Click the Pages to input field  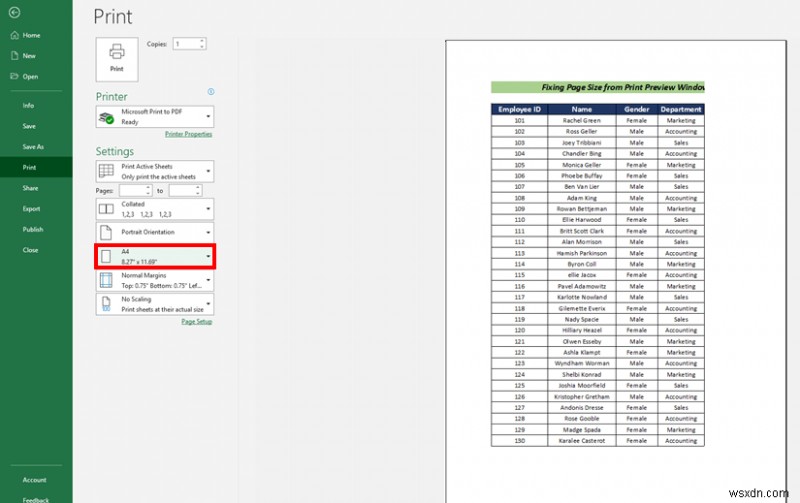coord(182,190)
